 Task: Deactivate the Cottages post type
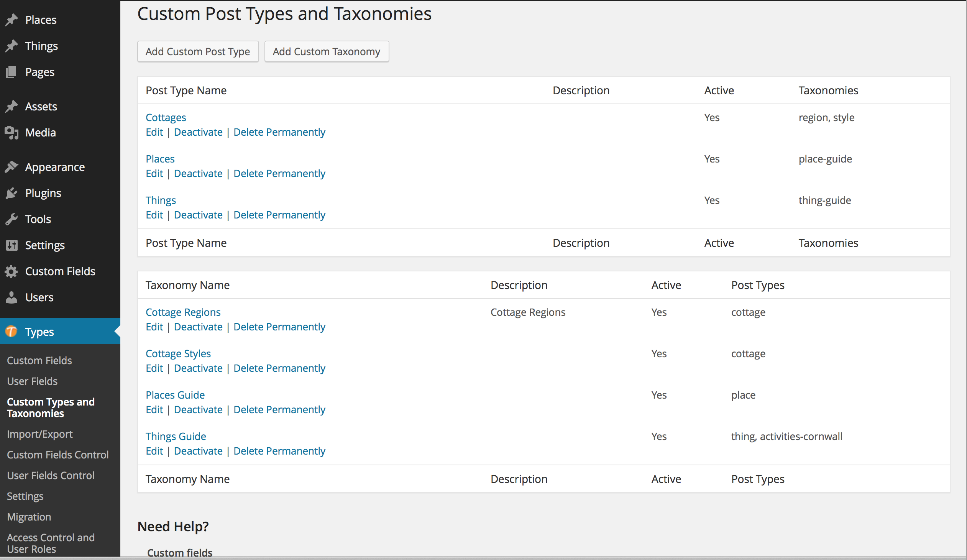click(199, 132)
